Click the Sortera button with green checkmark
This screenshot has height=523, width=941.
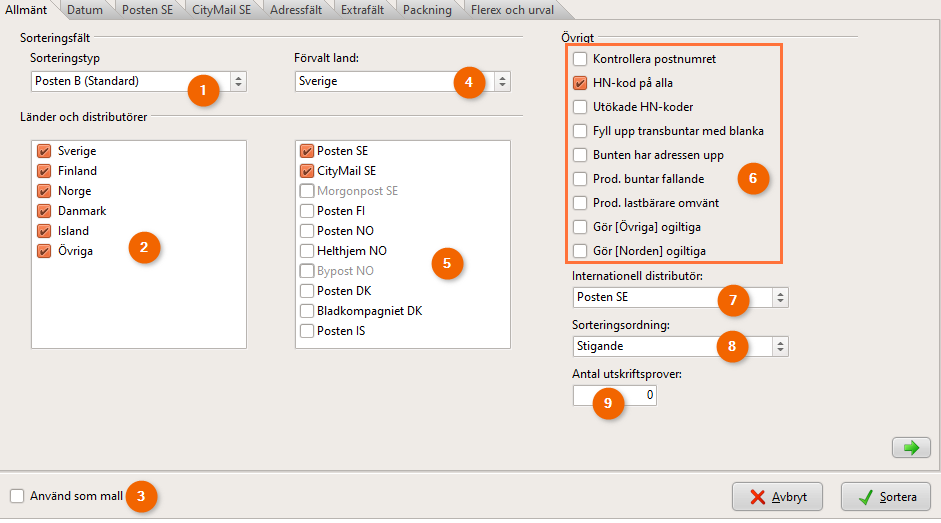tap(886, 496)
